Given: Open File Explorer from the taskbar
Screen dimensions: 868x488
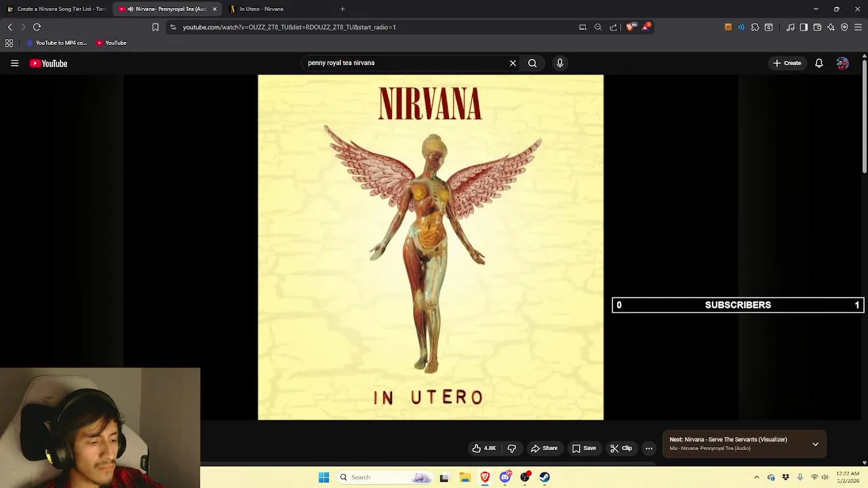Looking at the screenshot, I should [x=465, y=477].
